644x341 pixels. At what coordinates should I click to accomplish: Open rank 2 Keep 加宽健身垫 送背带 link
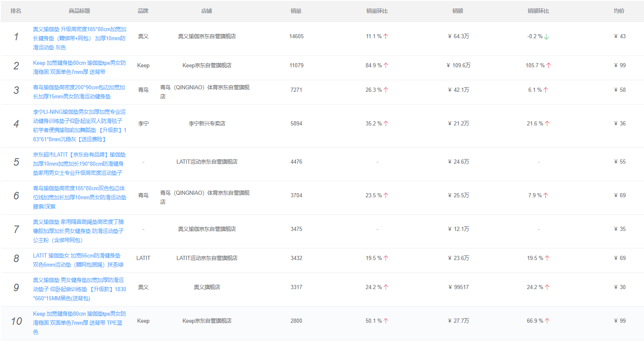79,67
